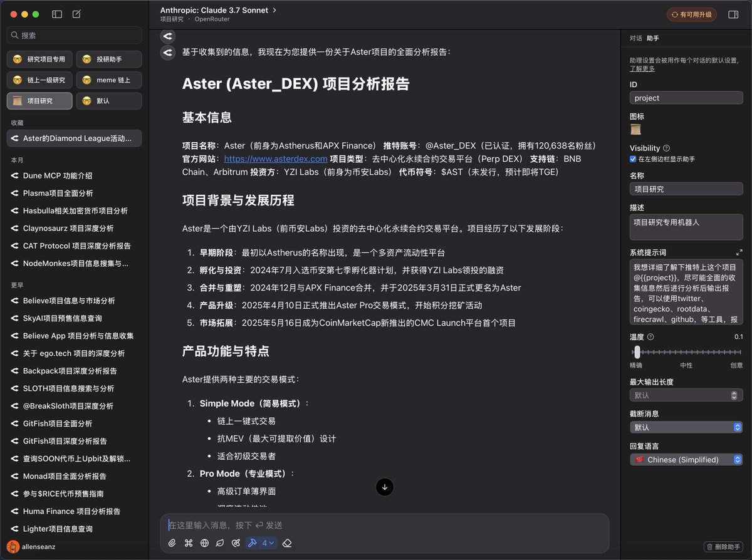Click the avatar icon beside the Aster report intro

pos(167,53)
